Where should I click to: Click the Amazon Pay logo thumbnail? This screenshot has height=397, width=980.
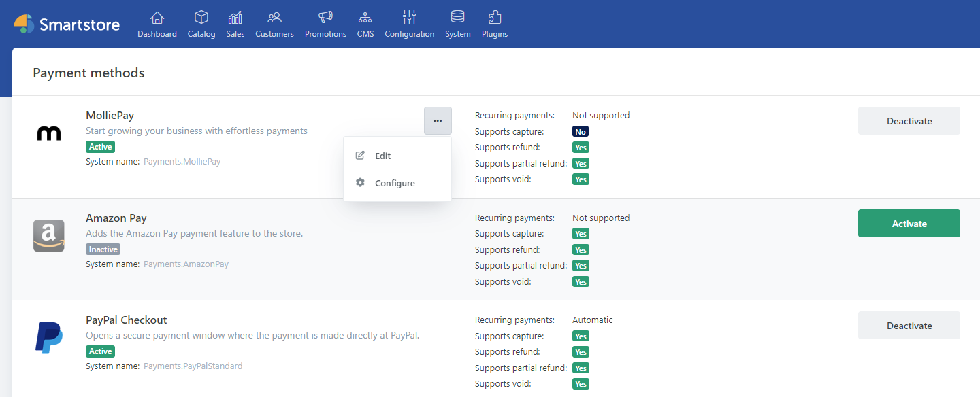pos(49,236)
